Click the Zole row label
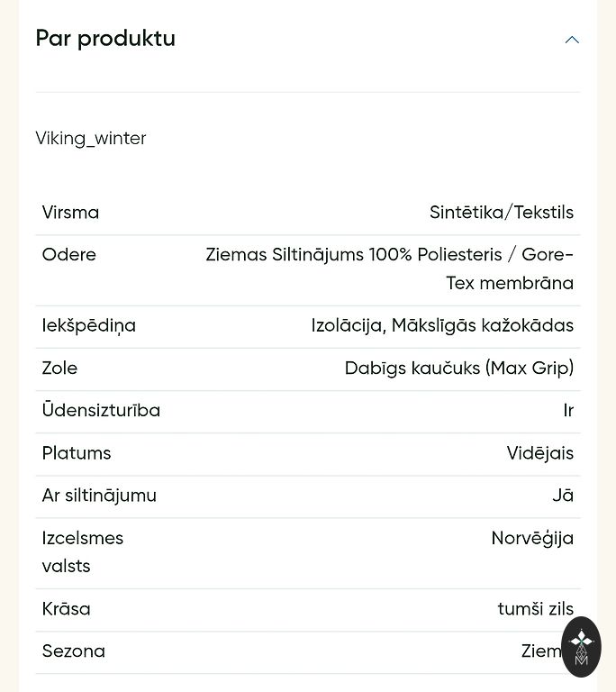Screen dimensions: 616x692 point(59,369)
